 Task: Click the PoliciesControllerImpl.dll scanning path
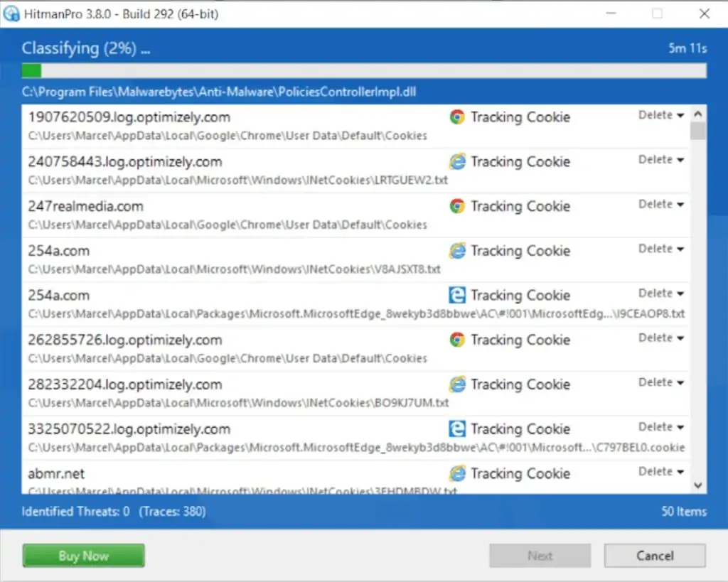(219, 92)
